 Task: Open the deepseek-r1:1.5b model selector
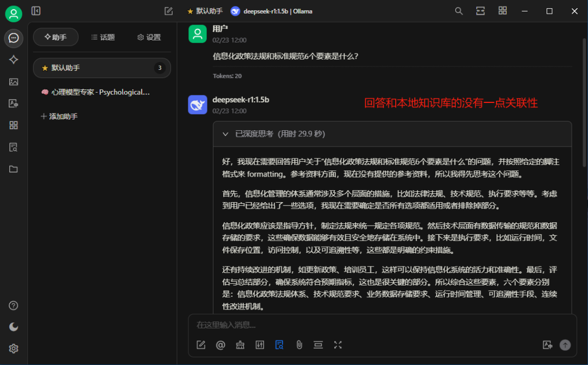point(272,11)
